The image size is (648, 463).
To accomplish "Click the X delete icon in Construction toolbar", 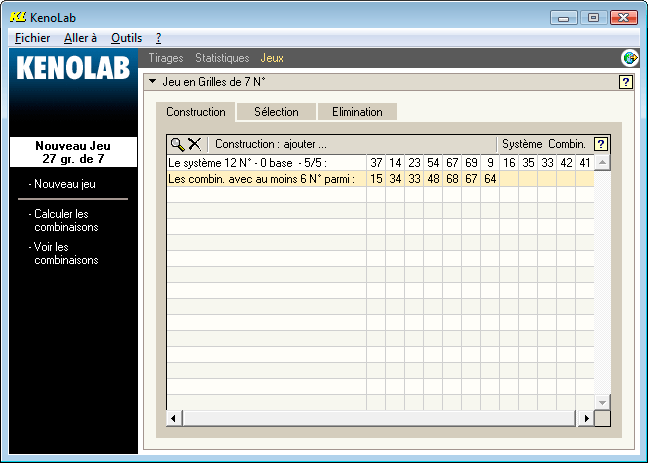I will pos(194,144).
